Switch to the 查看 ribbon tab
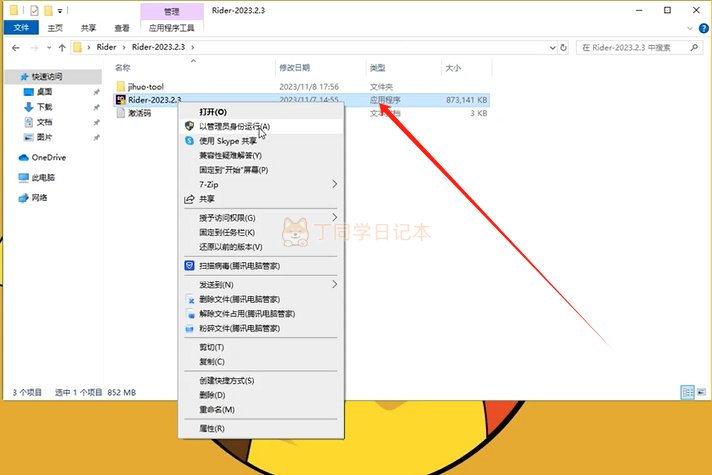712x475 pixels. 122,28
